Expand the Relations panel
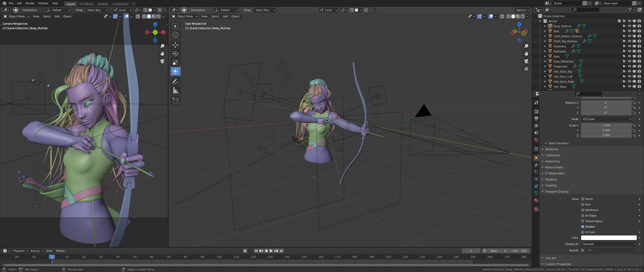This screenshot has width=644, height=272. click(551, 149)
